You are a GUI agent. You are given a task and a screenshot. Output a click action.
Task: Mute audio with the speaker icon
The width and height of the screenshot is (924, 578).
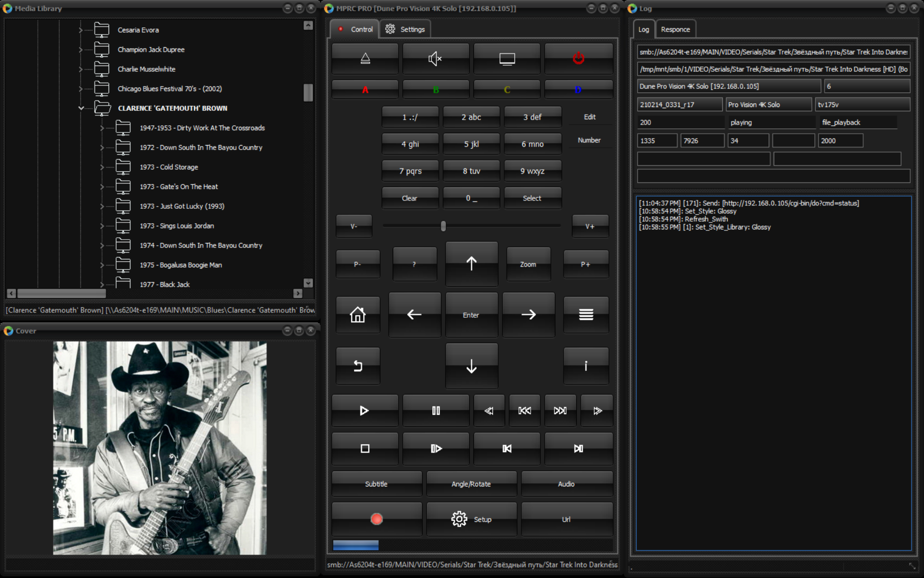[436, 58]
